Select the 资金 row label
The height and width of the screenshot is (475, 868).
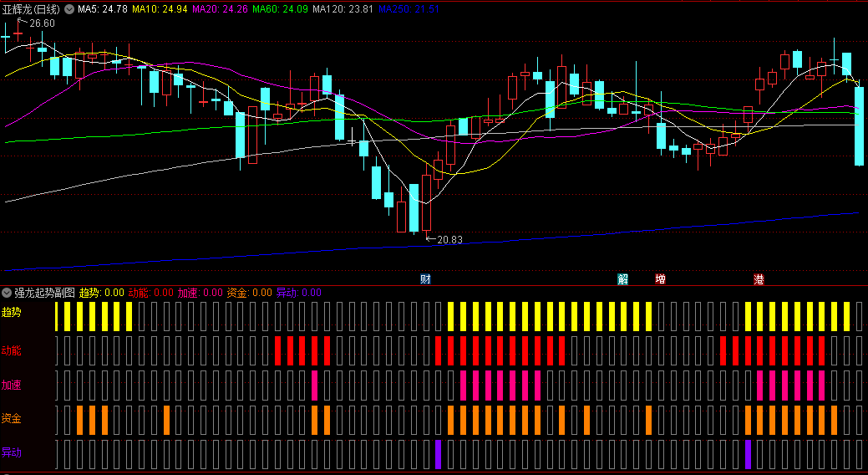[x=11, y=418]
